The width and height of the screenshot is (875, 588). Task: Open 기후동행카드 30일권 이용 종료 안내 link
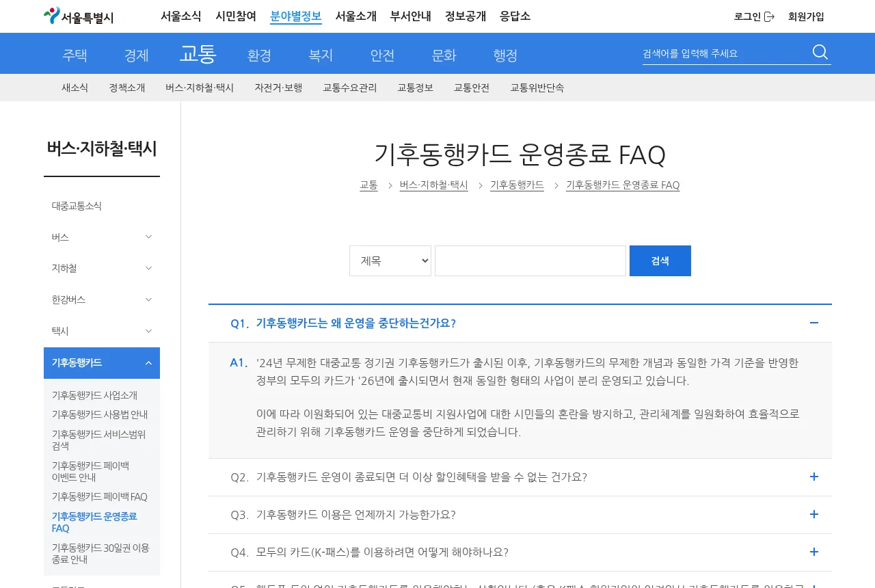click(100, 553)
